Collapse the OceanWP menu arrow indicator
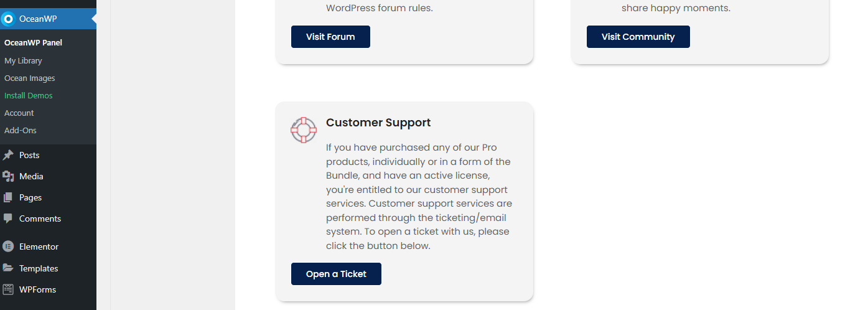 coord(94,19)
